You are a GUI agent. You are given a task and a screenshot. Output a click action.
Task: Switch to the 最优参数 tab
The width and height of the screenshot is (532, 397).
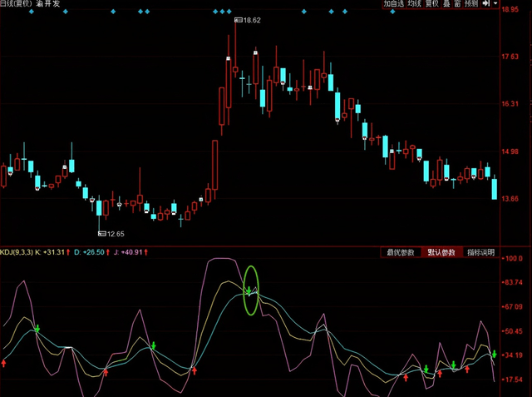click(401, 252)
